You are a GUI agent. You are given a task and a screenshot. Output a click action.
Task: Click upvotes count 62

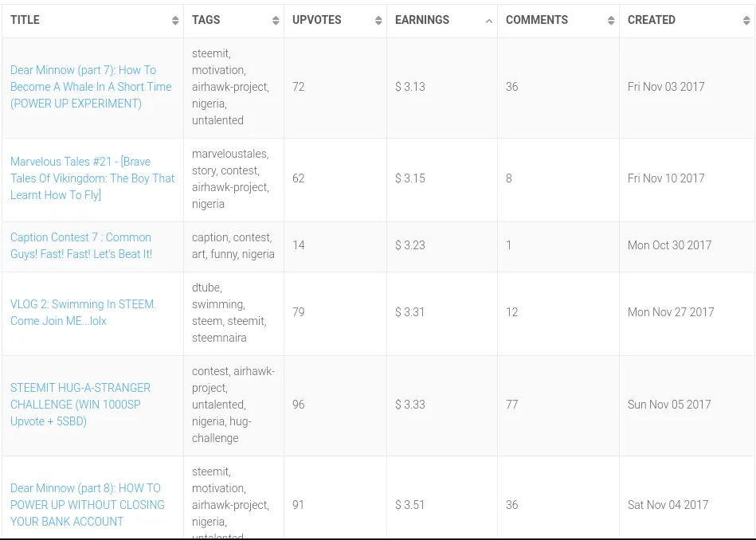299,178
